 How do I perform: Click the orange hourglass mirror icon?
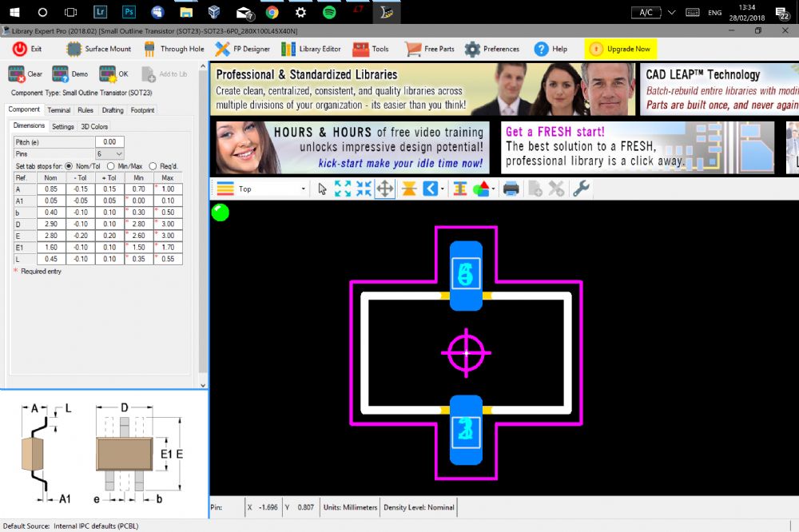coord(408,189)
